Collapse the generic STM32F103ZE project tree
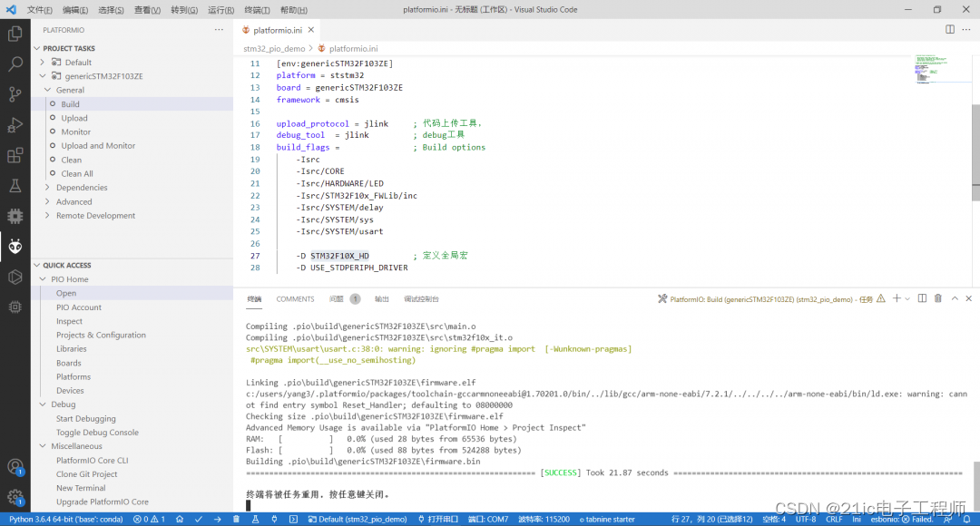 point(42,75)
